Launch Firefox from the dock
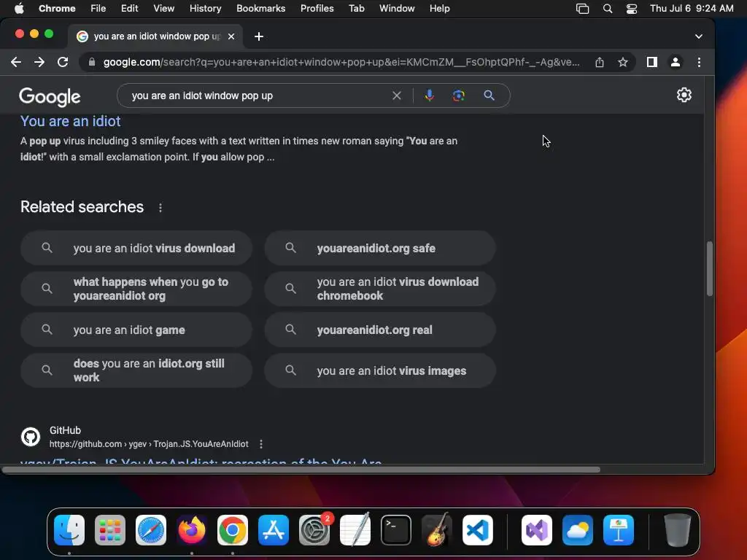 point(192,530)
